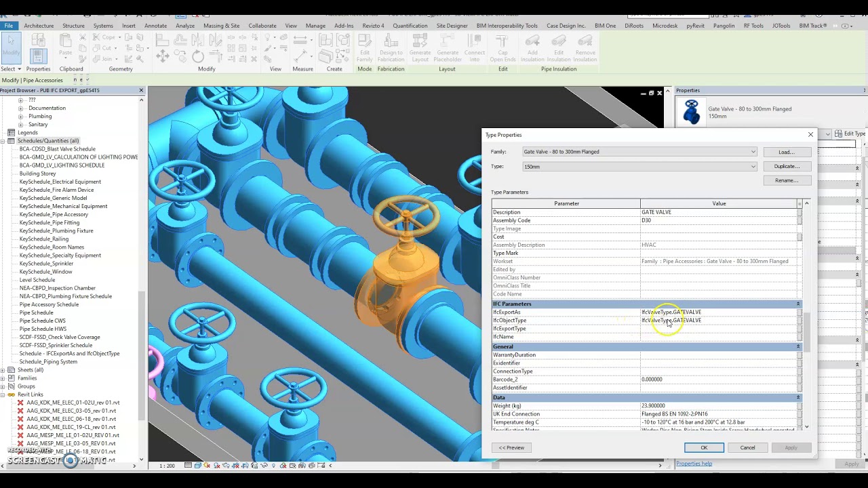The height and width of the screenshot is (488, 868).
Task: Select the Rotate tool in Modify panel
Action: coord(197,57)
